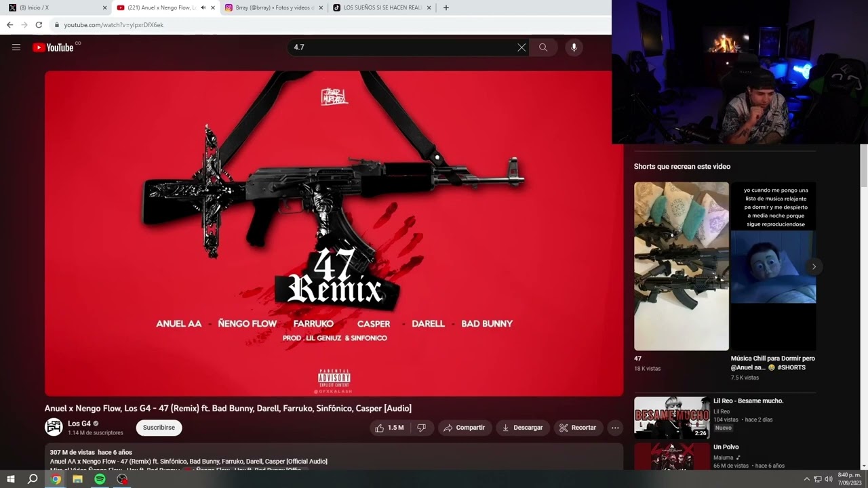Image resolution: width=868 pixels, height=488 pixels.
Task: Click 'Shorts que recrean este video' heading
Action: (x=682, y=166)
